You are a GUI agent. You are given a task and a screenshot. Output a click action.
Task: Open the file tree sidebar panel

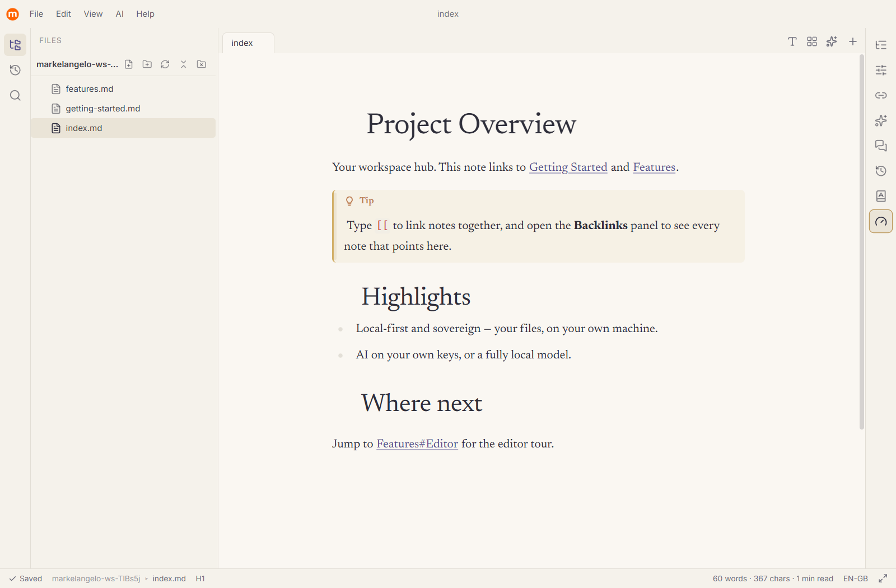15,45
